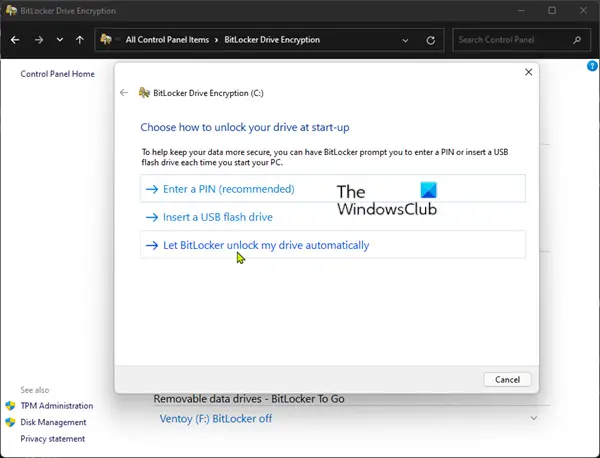Go up one folder level
Image resolution: width=600 pixels, height=458 pixels.
click(x=80, y=40)
